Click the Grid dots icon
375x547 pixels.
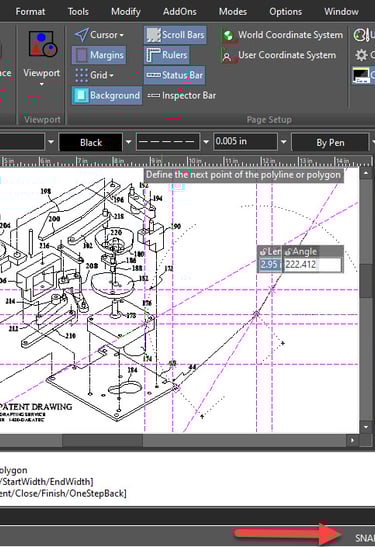pyautogui.click(x=81, y=75)
